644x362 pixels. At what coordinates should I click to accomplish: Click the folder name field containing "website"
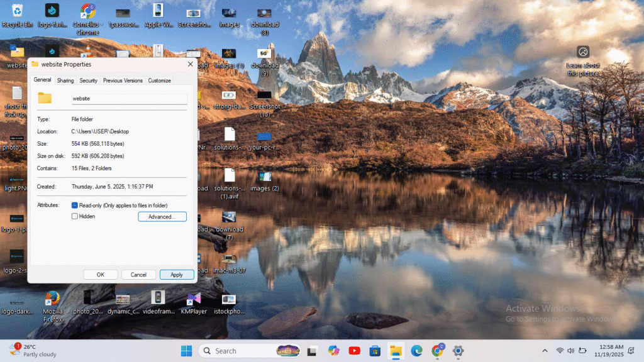tap(129, 99)
